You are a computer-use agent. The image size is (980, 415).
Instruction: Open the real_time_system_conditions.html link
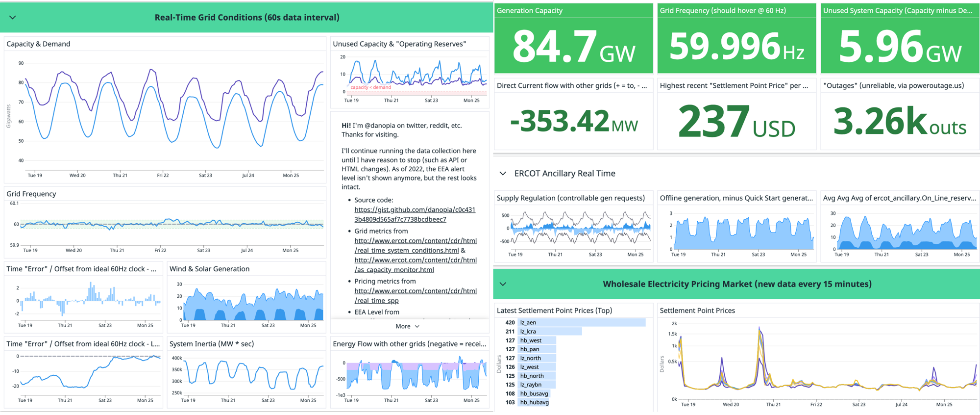click(x=416, y=246)
